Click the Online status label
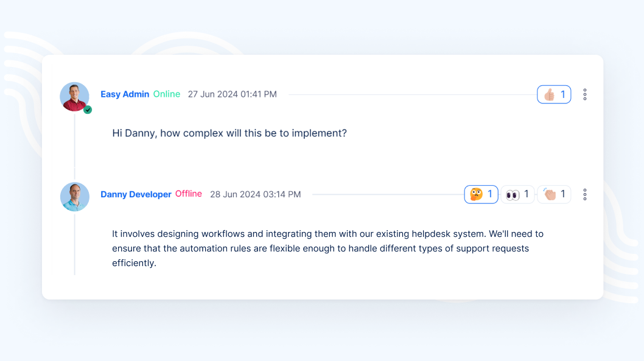This screenshot has height=361, width=644. point(167,94)
